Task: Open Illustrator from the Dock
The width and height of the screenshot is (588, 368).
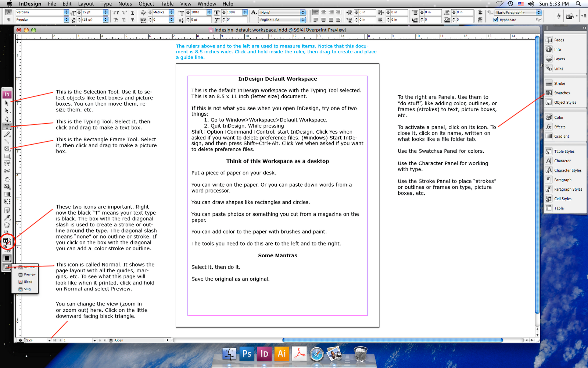Action: click(x=282, y=354)
